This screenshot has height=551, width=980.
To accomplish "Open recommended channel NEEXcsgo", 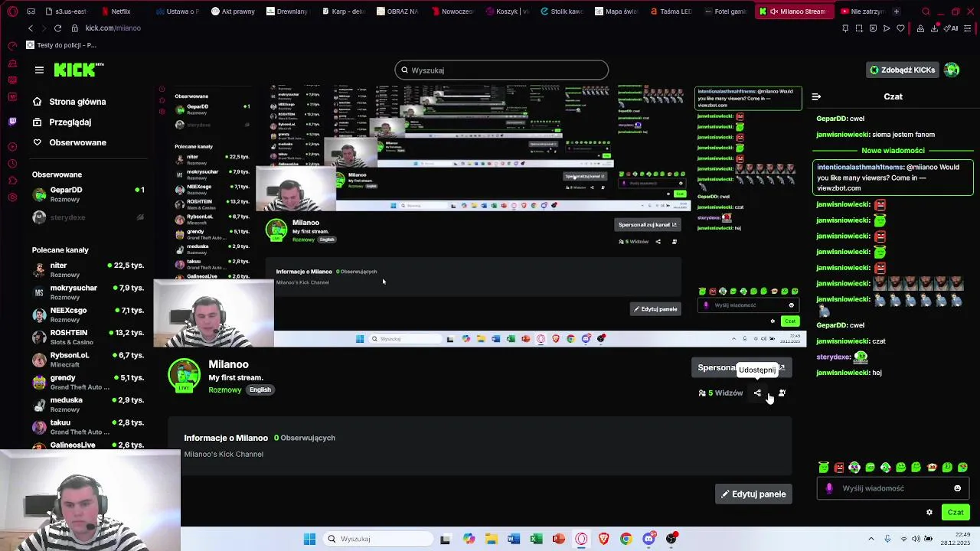I will pos(88,315).
